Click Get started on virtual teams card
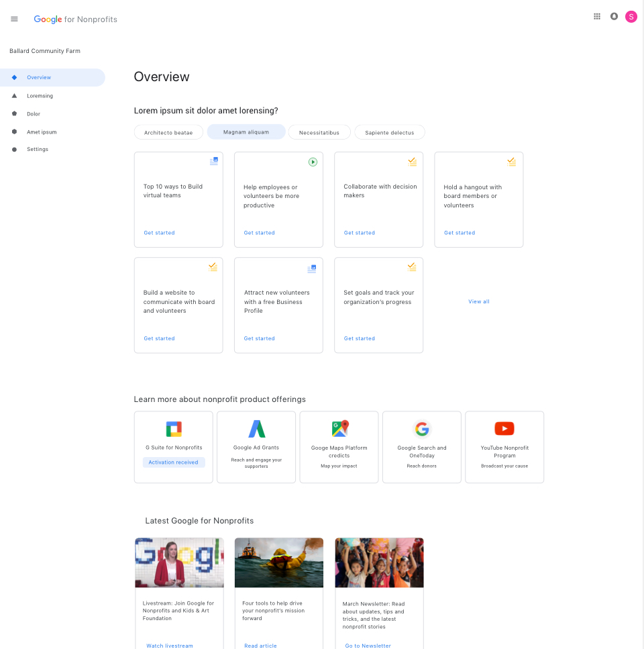The height and width of the screenshot is (649, 644). tap(159, 233)
